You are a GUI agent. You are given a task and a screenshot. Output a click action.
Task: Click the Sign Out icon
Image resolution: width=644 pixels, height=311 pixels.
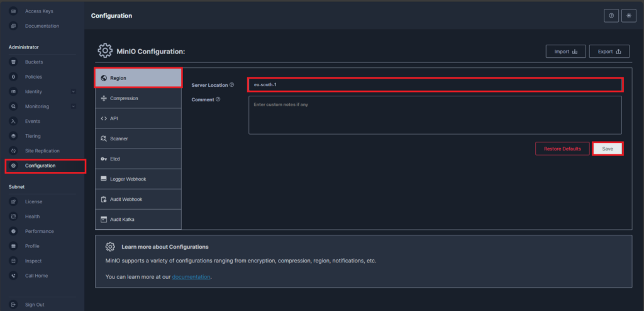pos(13,304)
